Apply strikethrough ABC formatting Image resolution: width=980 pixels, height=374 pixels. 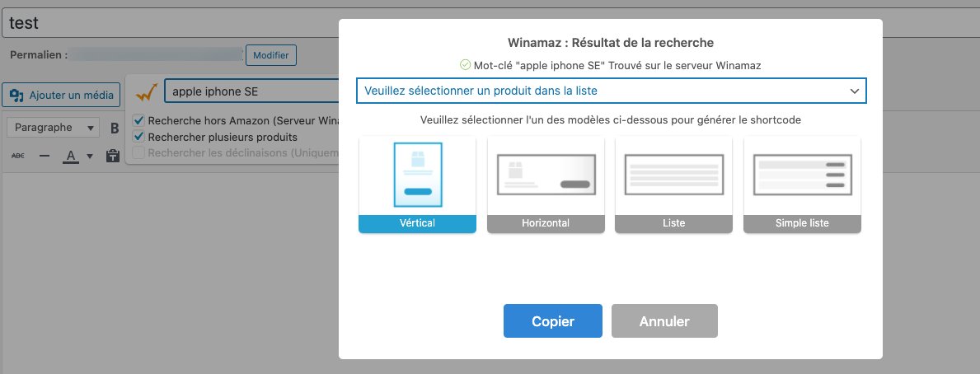(18, 156)
